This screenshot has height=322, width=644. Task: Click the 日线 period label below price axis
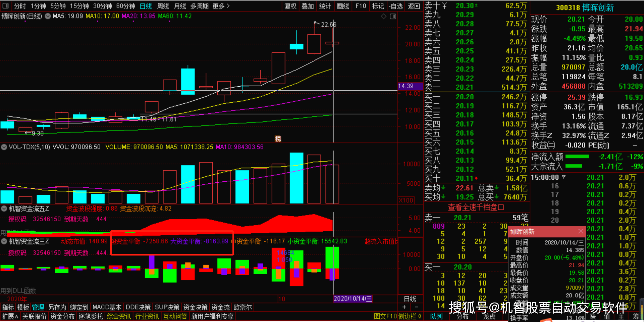[410, 298]
